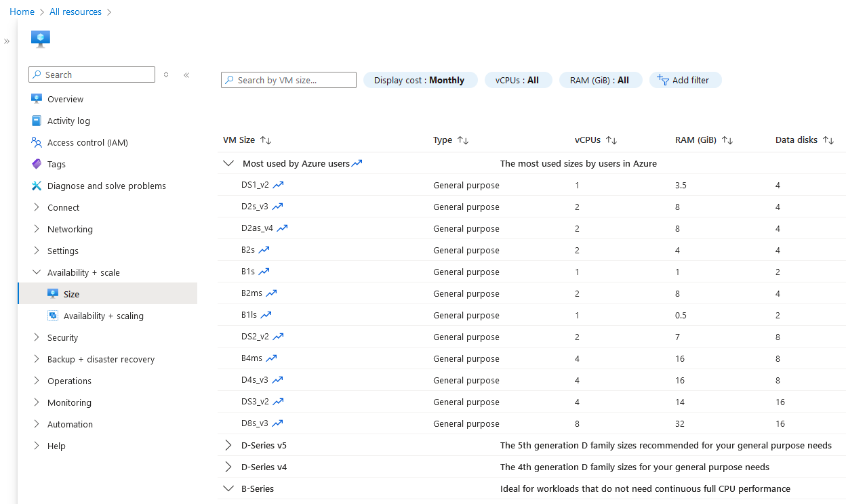Select the DS1_v2 size row name
This screenshot has height=504, width=846.
255,185
